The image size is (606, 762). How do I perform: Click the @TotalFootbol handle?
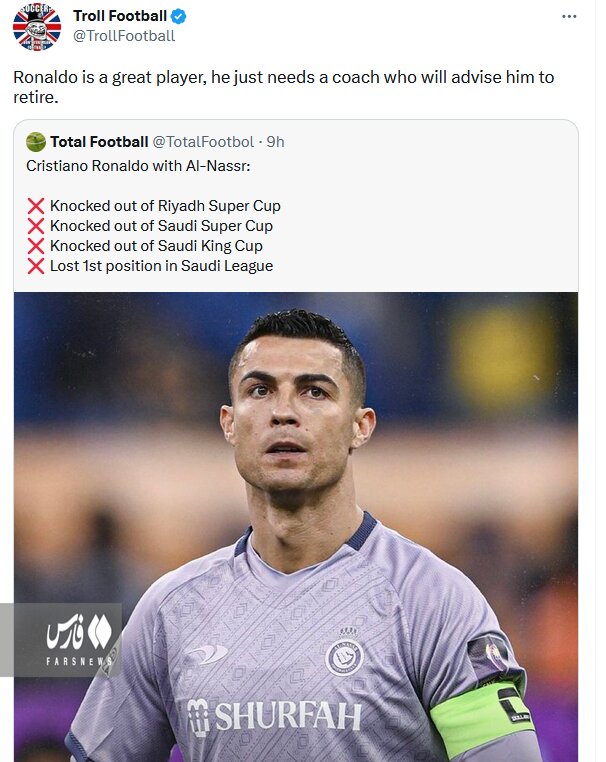[x=203, y=142]
